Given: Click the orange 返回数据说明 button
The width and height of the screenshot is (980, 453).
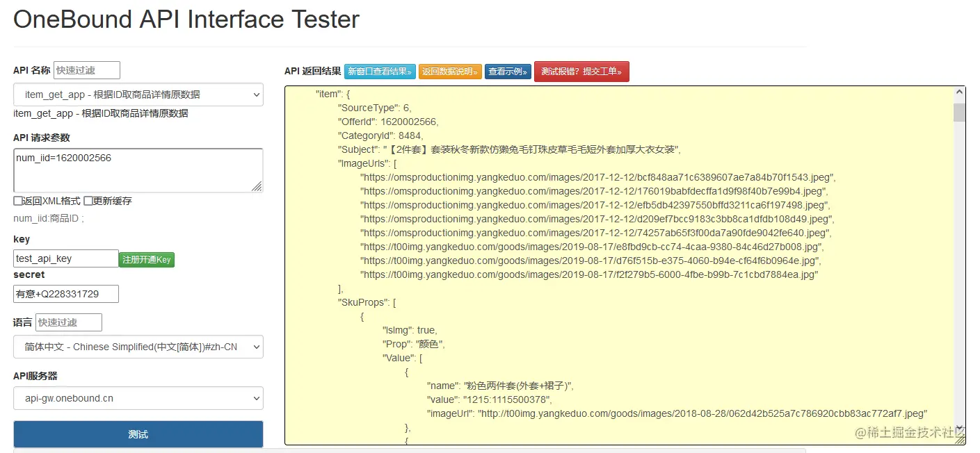Looking at the screenshot, I should pyautogui.click(x=450, y=71).
